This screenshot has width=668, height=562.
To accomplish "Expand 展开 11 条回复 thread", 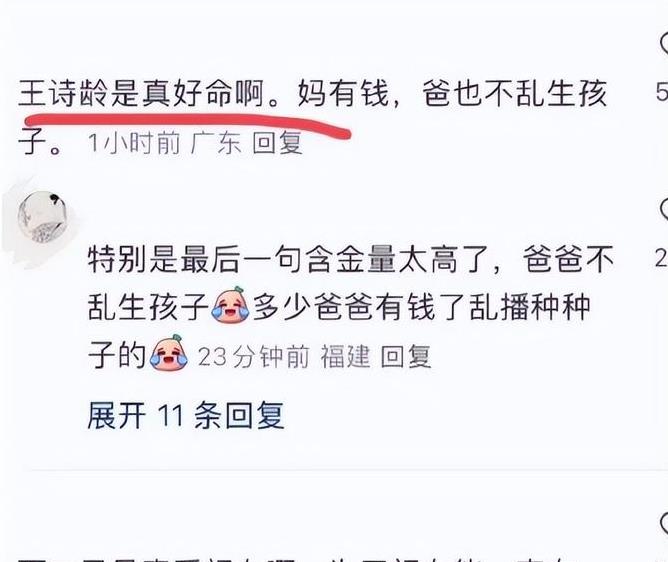I will click(x=186, y=415).
